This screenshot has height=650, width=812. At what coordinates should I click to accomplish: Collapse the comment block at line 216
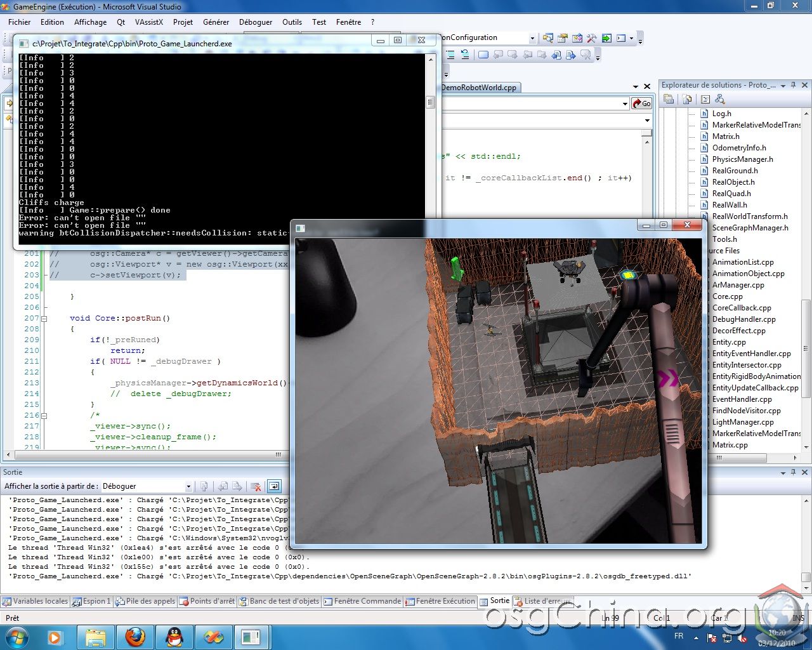(x=44, y=415)
